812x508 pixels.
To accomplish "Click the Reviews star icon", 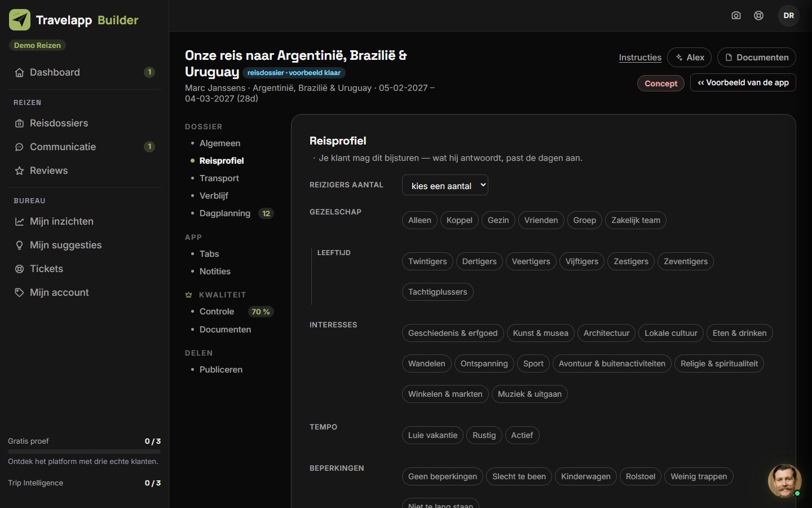I will [x=19, y=170].
